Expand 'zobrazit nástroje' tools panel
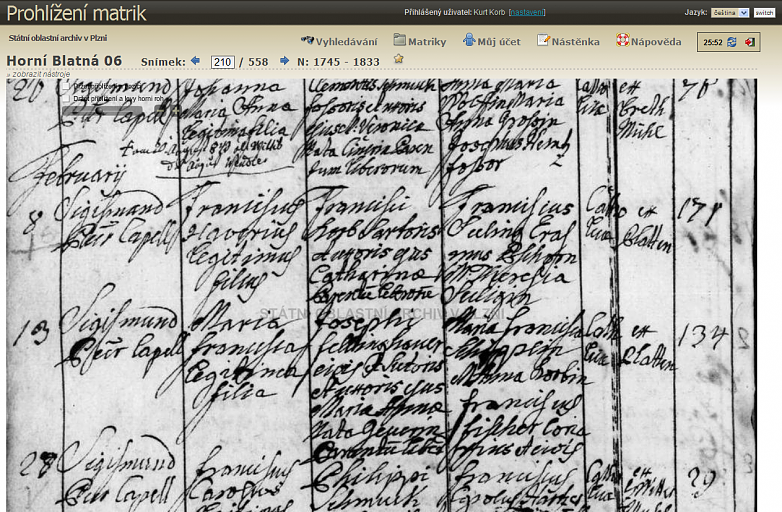 click(x=40, y=74)
